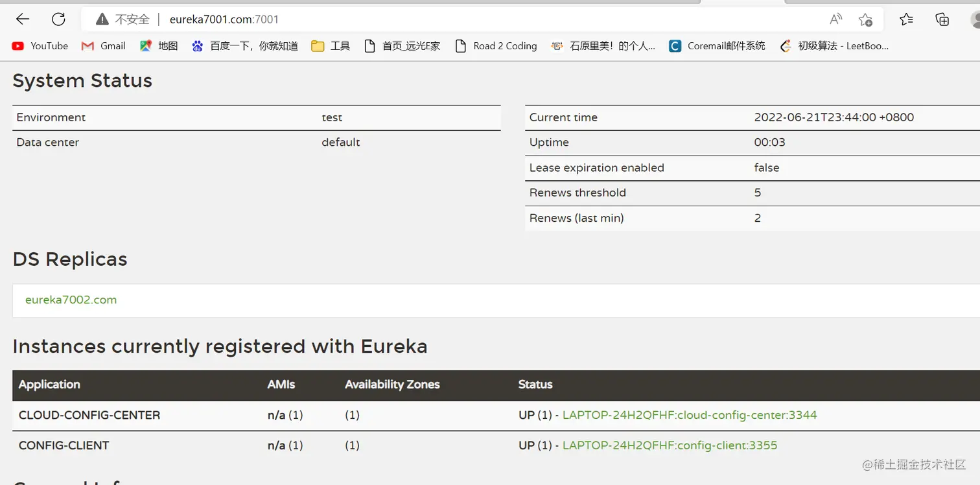This screenshot has height=485, width=980.
Task: Click the Availability Zones column header
Action: click(392, 384)
